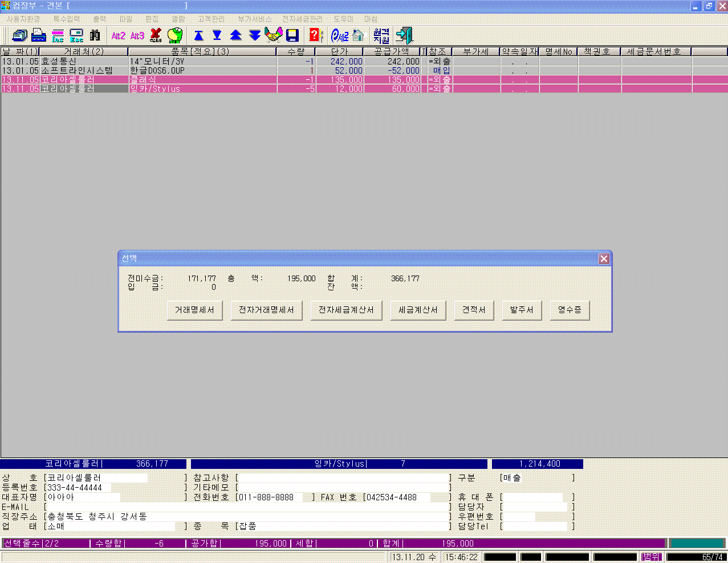Select the 효성통신 customer cell

84,62
